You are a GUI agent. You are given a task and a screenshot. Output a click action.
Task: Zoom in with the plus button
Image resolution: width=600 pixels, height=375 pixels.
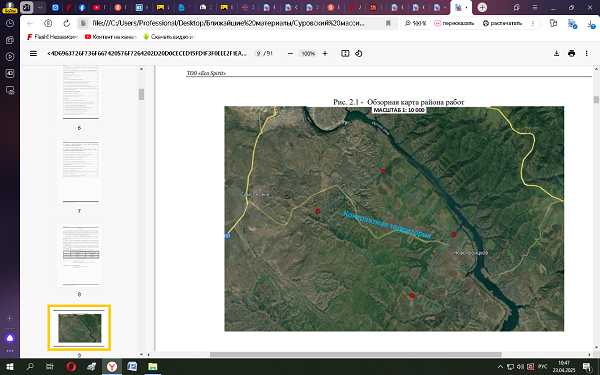click(x=325, y=54)
